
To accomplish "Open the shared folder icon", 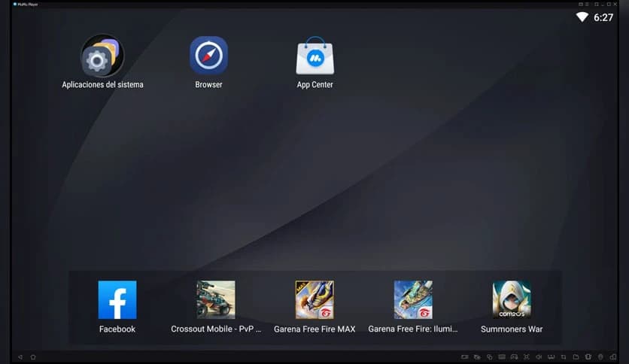I will click(x=576, y=356).
